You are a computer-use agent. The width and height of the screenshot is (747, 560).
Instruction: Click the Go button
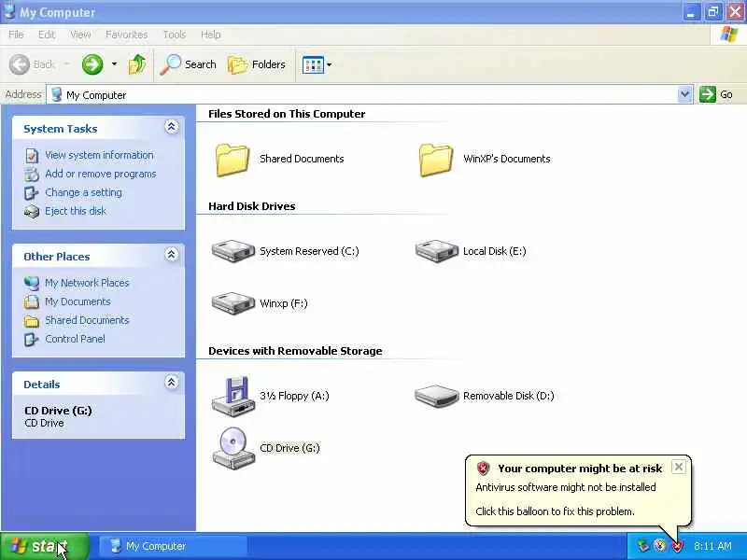click(716, 94)
